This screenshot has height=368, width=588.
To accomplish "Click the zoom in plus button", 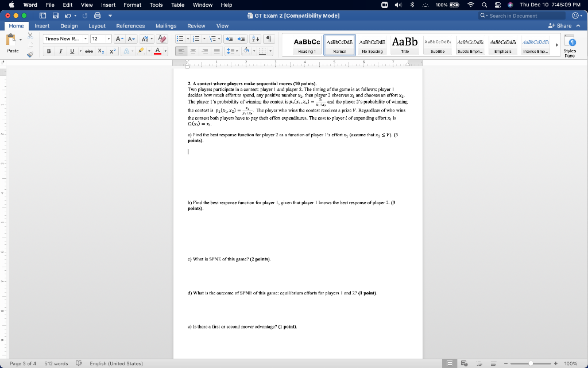I will point(556,363).
